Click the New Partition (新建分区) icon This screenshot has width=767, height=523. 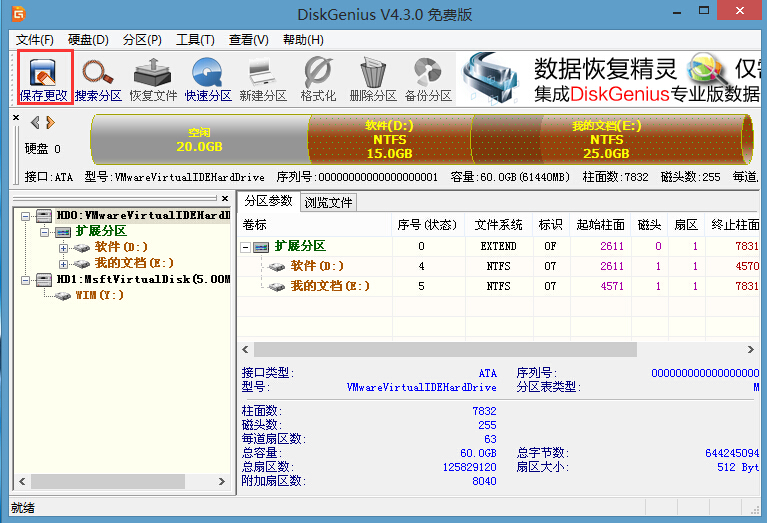(x=263, y=78)
